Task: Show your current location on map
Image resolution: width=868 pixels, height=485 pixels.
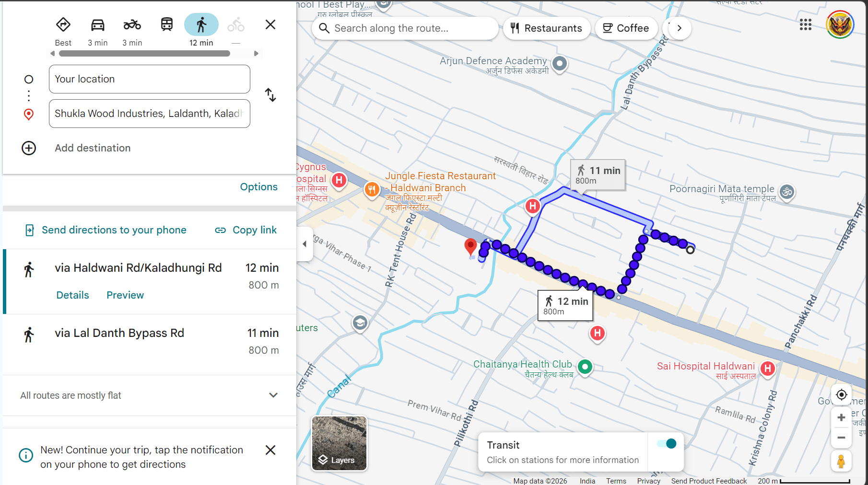Action: pos(841,395)
